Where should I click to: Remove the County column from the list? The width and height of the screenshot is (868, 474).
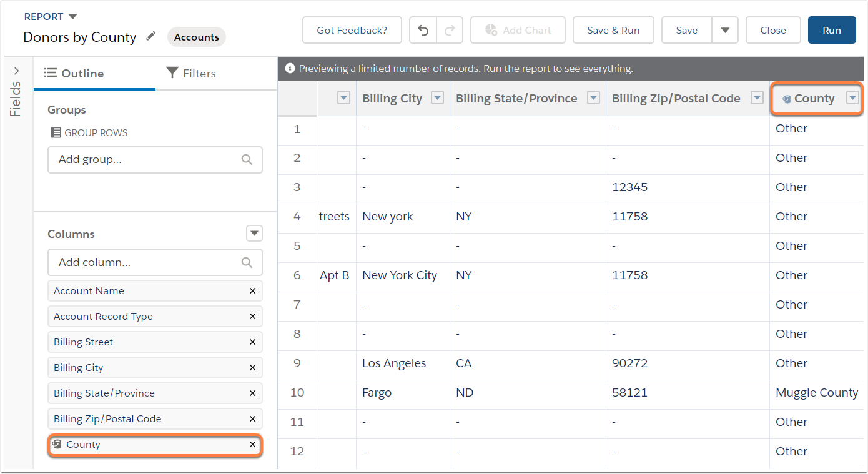[x=252, y=445]
